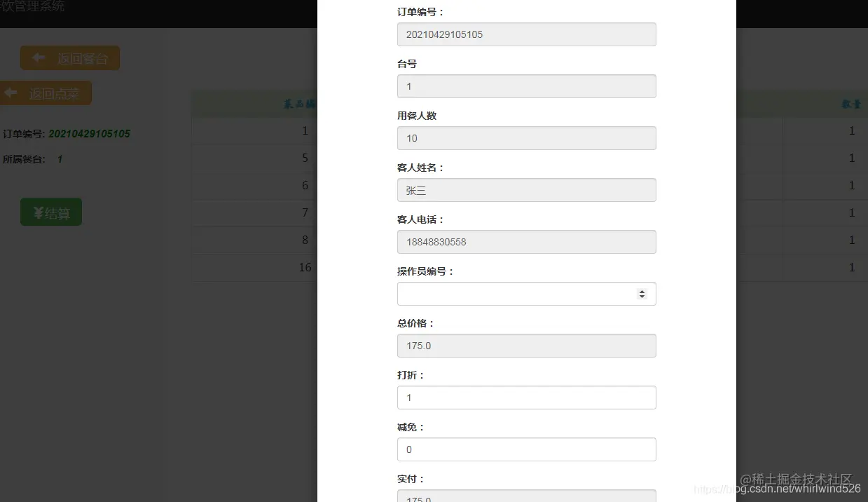The image size is (868, 502).
Task: Click the 总价格 field showing 175.0
Action: 526,346
